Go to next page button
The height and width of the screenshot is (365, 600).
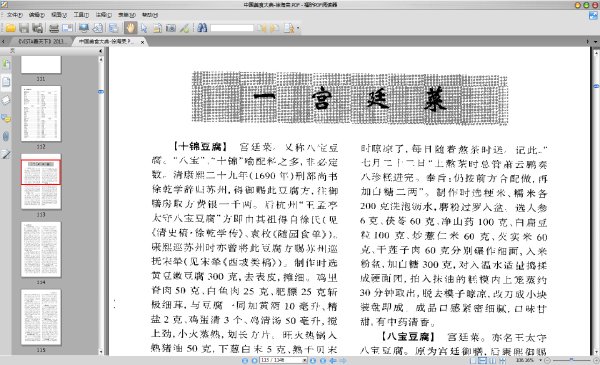(x=313, y=360)
